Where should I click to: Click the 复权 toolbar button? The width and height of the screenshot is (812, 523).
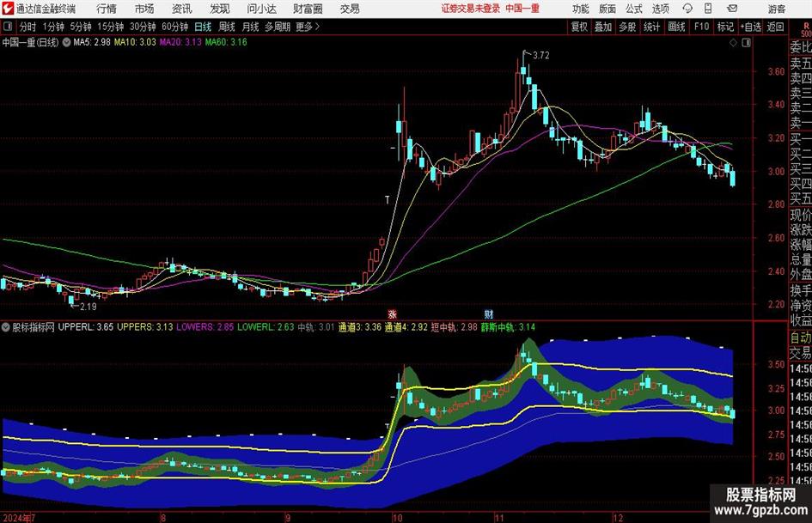coord(579,27)
